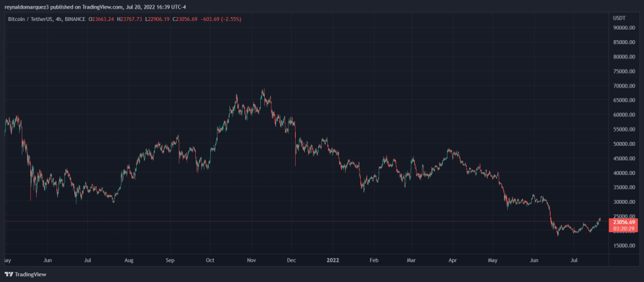This screenshot has width=644, height=282.
Task: Click the 30000.00 price axis label
Action: coord(624,202)
